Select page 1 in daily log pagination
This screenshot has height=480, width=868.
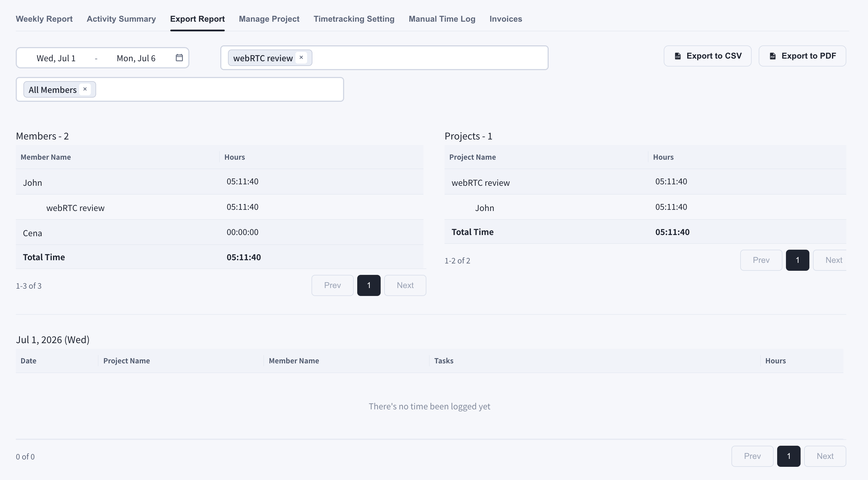click(789, 456)
